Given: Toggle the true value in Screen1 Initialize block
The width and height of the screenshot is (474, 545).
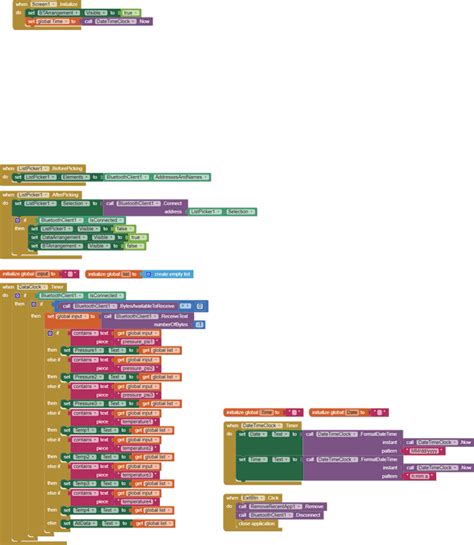Looking at the screenshot, I should point(130,13).
